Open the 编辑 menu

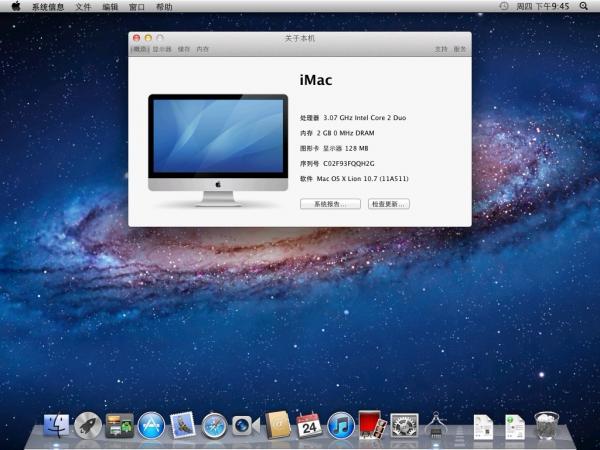(110, 7)
